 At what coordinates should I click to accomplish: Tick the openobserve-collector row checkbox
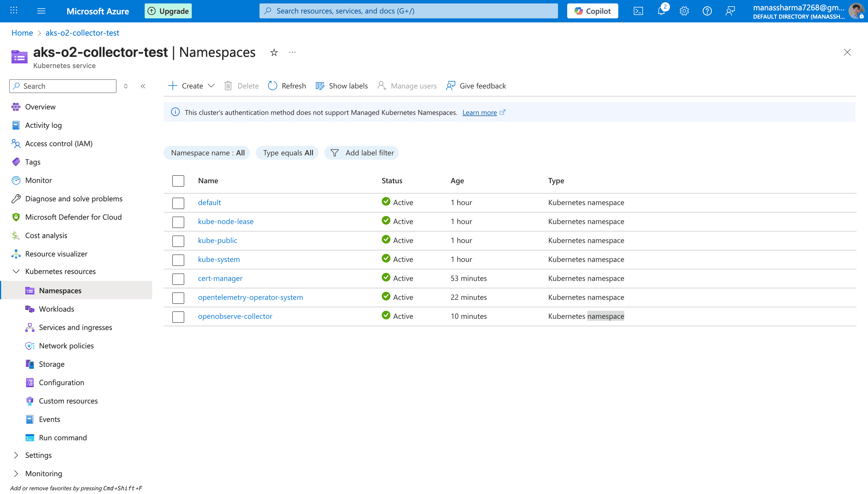(178, 317)
